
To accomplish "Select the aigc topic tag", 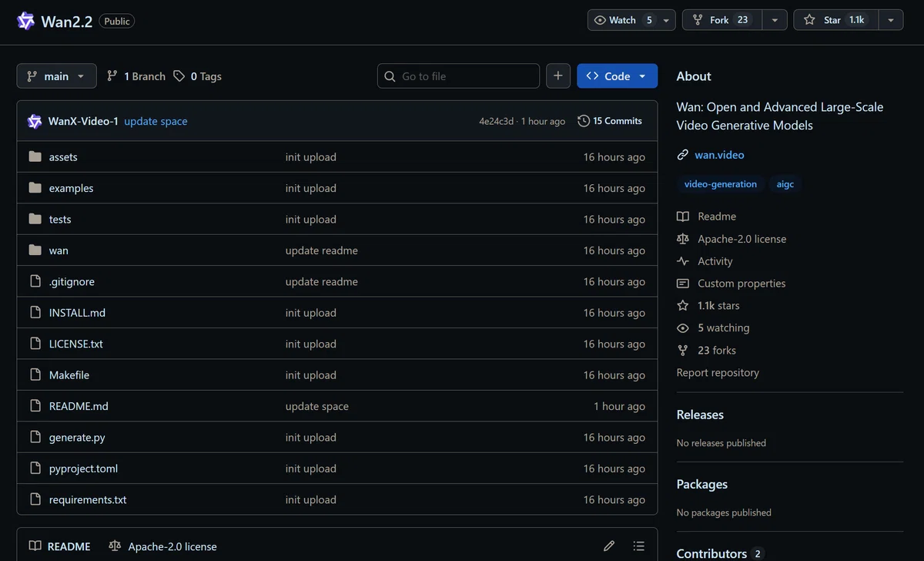I will click(x=785, y=184).
